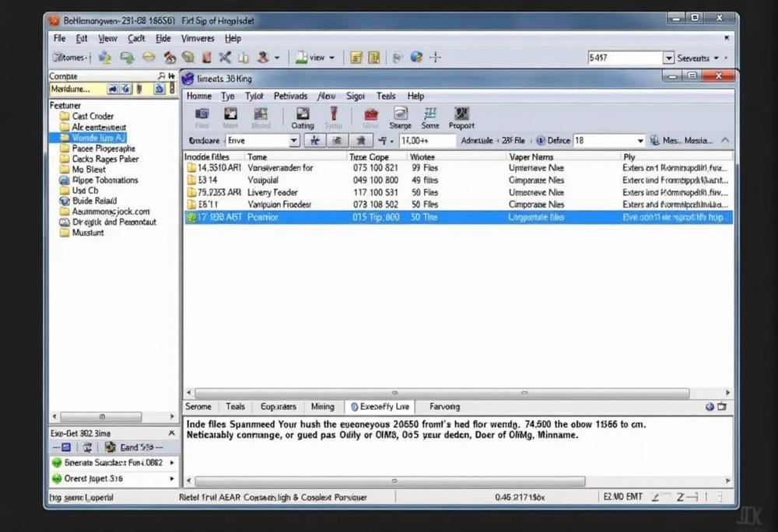Switch to the Exeoeffy Live tab

(380, 407)
